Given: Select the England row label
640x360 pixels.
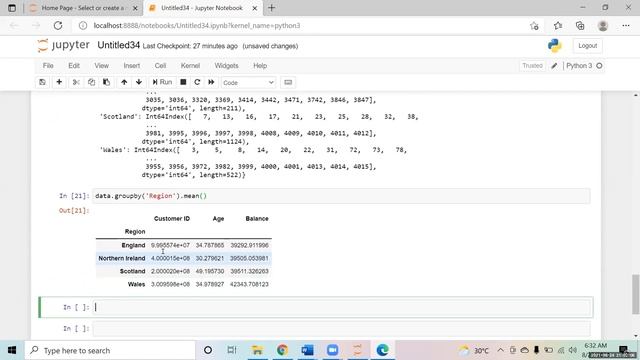Looking at the screenshot, I should [x=133, y=245].
